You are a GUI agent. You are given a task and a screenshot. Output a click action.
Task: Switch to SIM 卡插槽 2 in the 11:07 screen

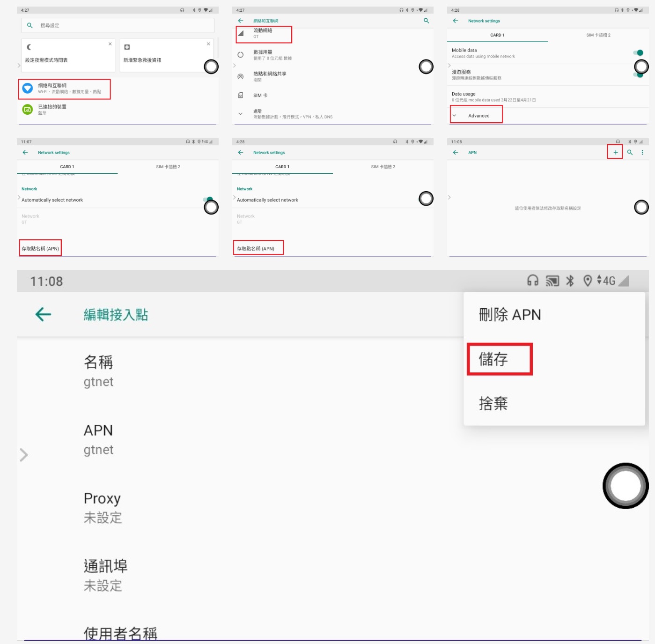tap(168, 167)
